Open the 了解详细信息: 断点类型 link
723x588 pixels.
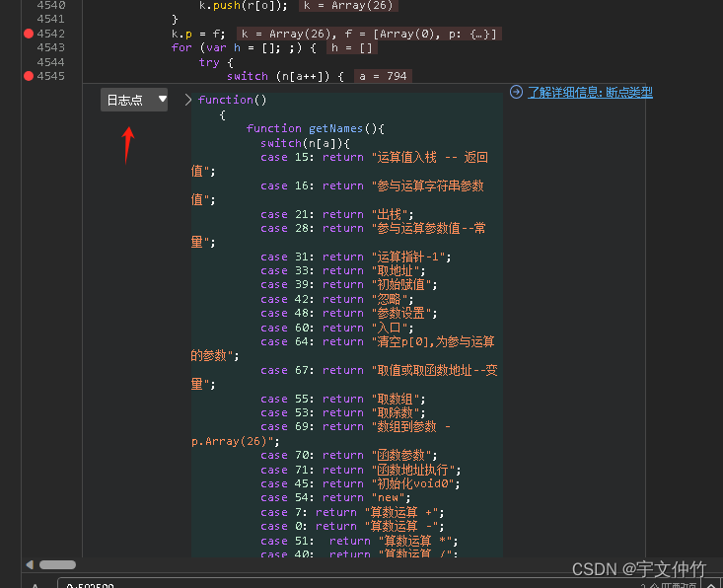(x=590, y=92)
